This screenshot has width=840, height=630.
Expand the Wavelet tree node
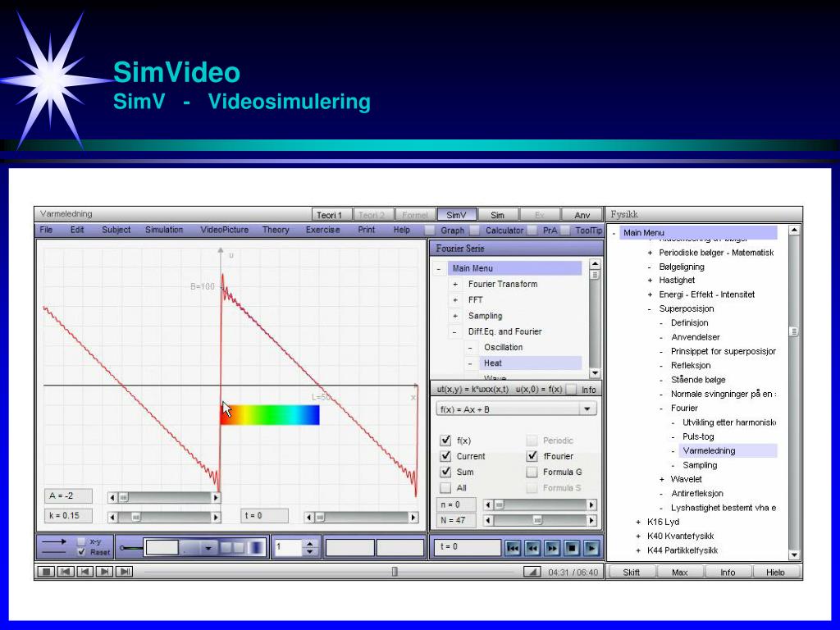[x=662, y=479]
